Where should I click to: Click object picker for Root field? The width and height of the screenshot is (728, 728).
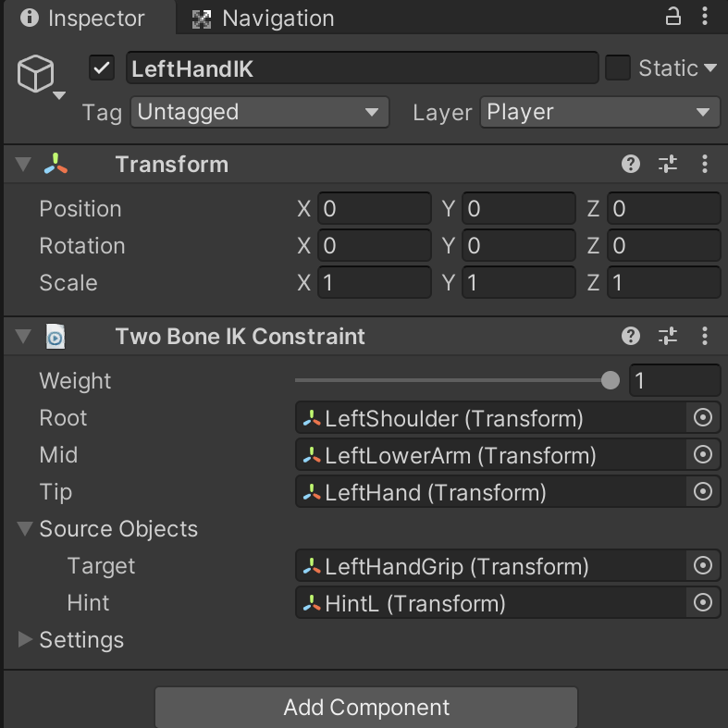(703, 418)
